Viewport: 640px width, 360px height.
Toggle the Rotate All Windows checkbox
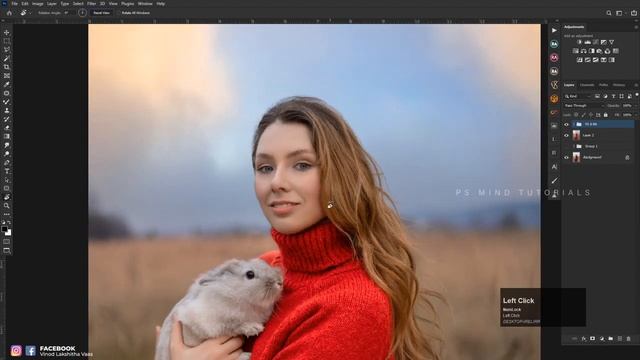click(119, 13)
